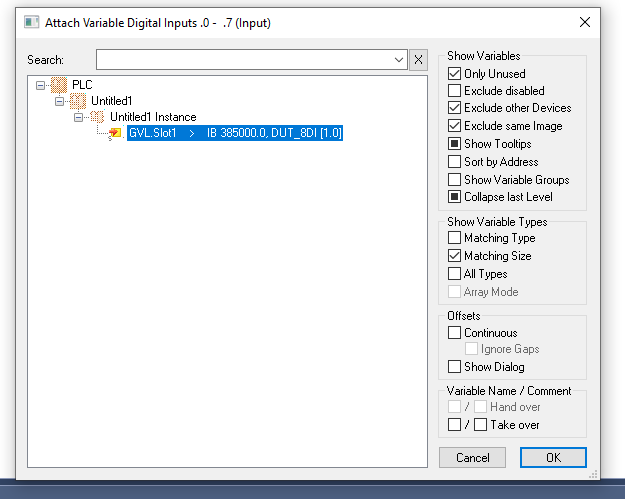Collapse the Untitled1 Instance node

[x=79, y=117]
